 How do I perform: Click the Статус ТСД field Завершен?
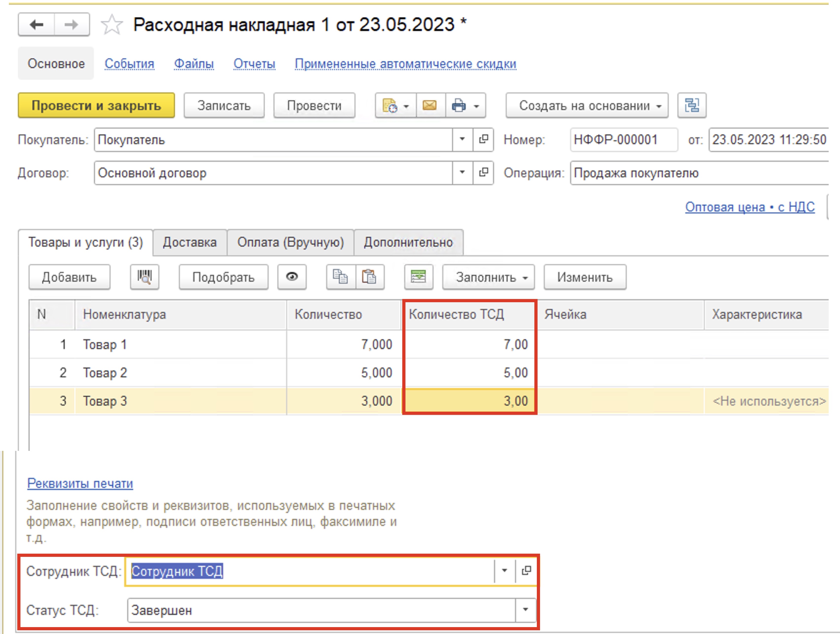click(x=321, y=610)
